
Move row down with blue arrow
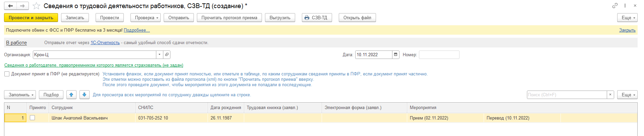(x=85, y=95)
